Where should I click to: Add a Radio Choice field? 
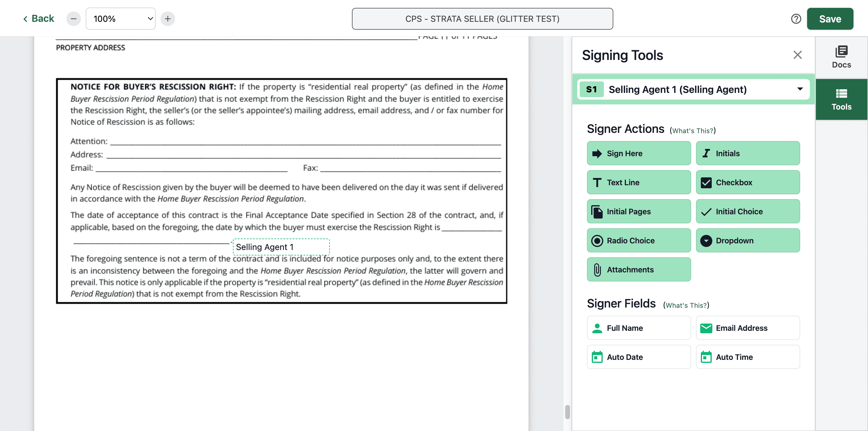click(x=638, y=240)
